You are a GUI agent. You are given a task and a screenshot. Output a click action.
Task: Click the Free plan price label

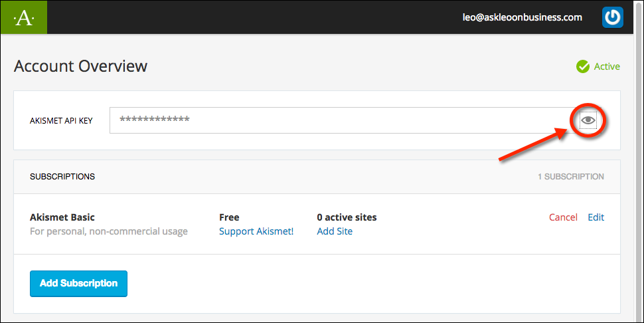tap(229, 217)
